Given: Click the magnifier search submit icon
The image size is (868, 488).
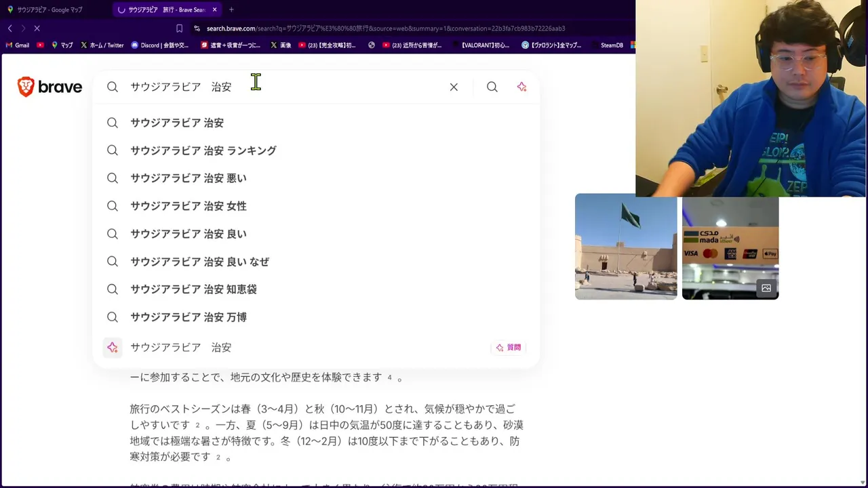Looking at the screenshot, I should 492,87.
